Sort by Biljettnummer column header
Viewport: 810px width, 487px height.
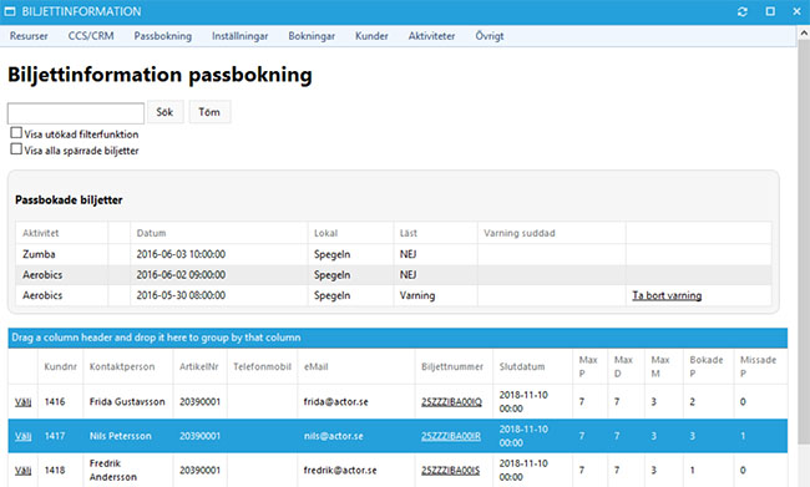pyautogui.click(x=452, y=367)
